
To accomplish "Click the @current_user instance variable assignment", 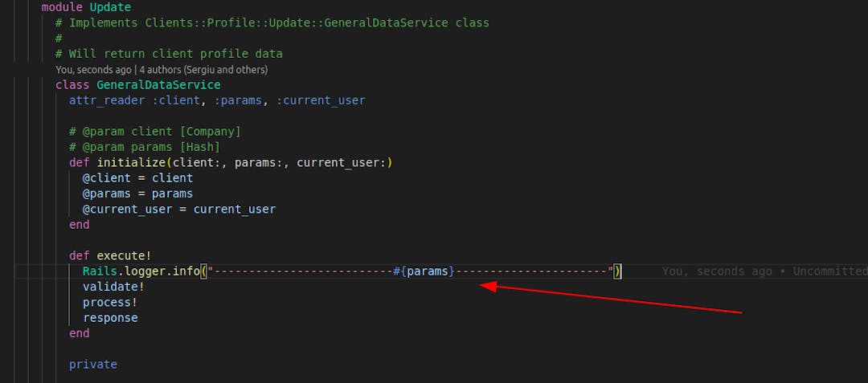I will (x=127, y=209).
